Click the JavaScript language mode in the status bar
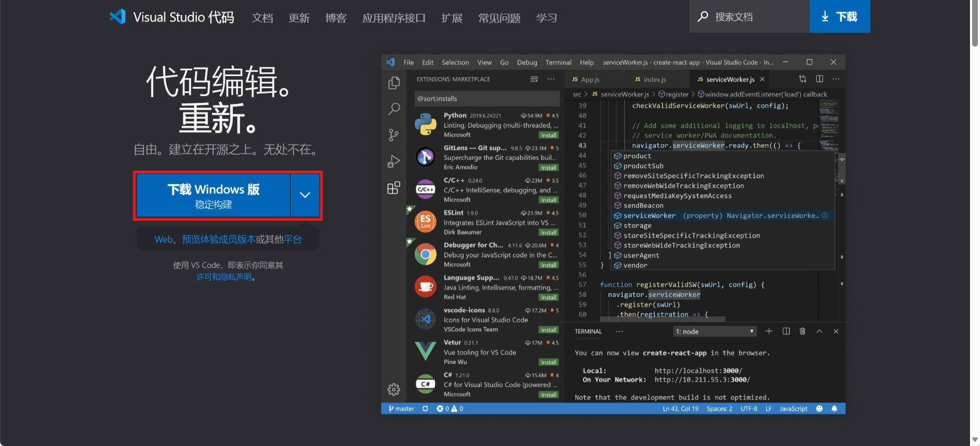 (x=793, y=409)
